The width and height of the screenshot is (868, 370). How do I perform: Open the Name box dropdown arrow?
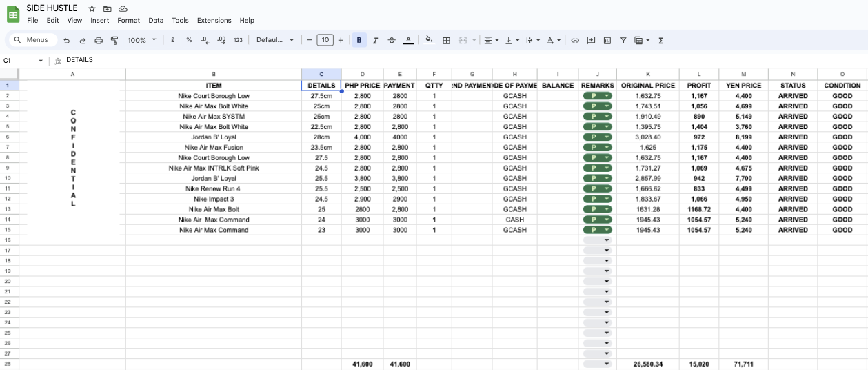click(x=41, y=60)
